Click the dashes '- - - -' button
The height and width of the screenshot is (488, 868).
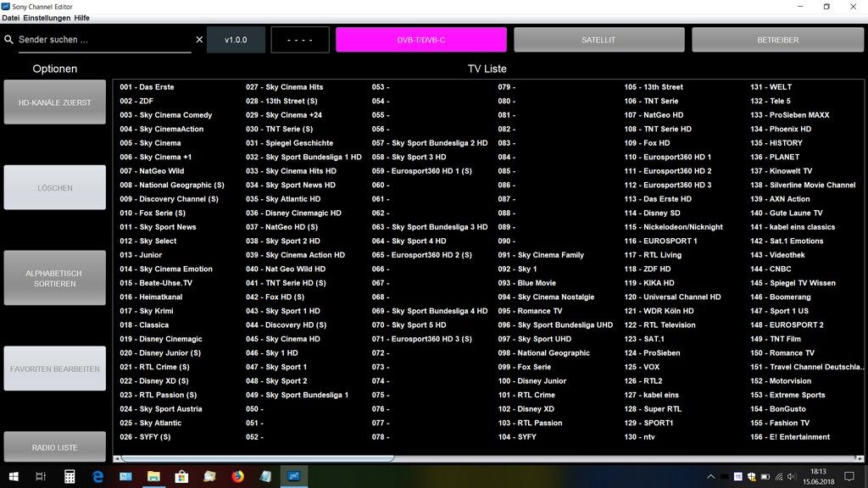click(300, 40)
